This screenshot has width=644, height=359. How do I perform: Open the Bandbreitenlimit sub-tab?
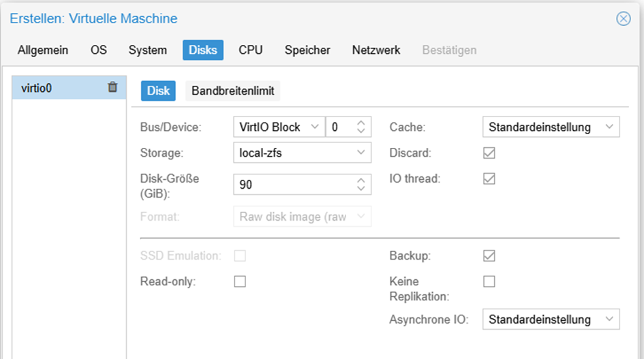point(232,91)
